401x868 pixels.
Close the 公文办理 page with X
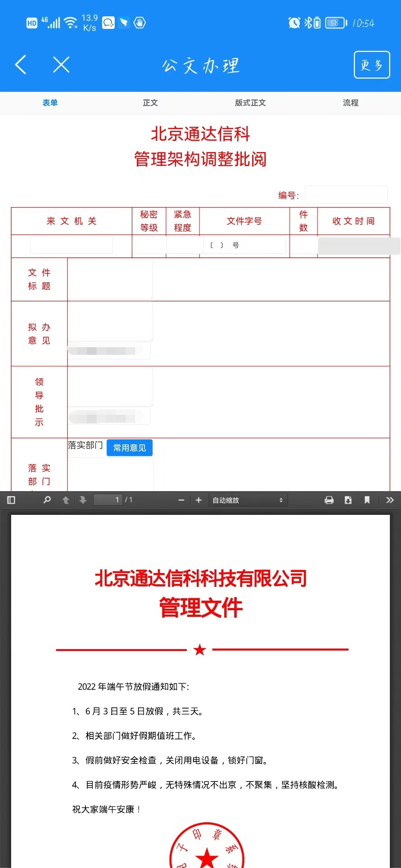click(61, 65)
